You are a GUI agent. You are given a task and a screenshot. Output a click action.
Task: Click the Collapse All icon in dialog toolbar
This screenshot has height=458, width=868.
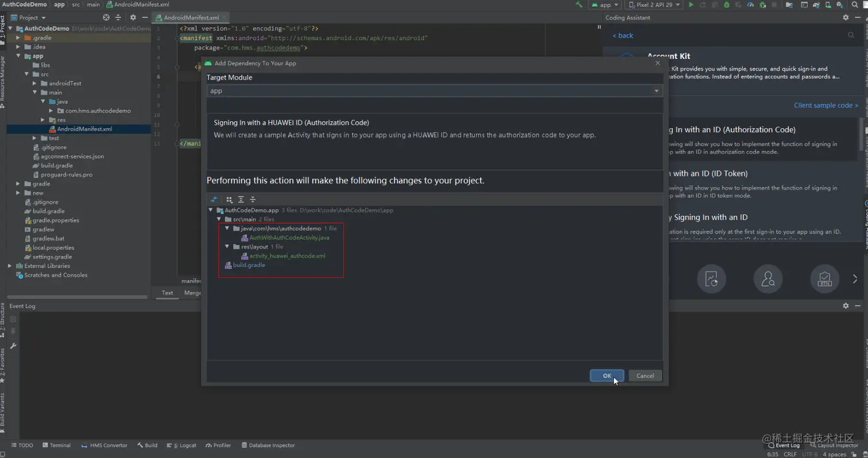pyautogui.click(x=253, y=200)
